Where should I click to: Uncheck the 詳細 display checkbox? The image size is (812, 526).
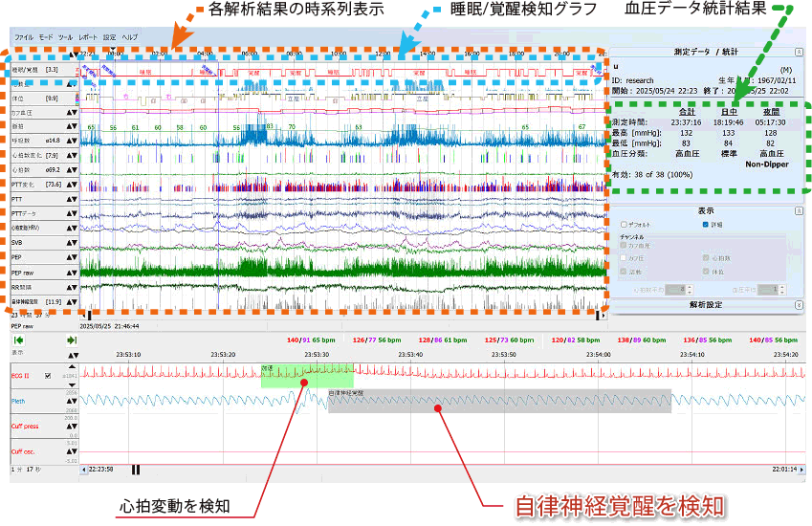705,224
